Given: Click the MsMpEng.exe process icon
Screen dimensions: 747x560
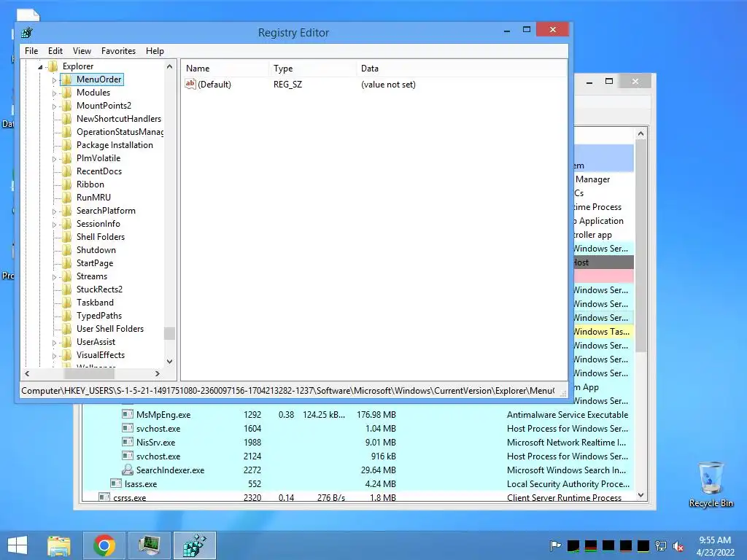Looking at the screenshot, I should click(x=127, y=414).
